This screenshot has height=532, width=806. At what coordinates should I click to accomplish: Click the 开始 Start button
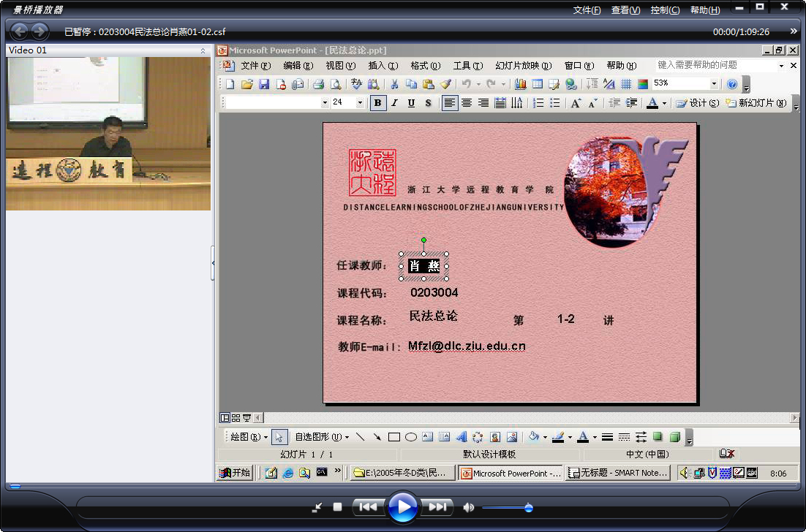(x=235, y=472)
